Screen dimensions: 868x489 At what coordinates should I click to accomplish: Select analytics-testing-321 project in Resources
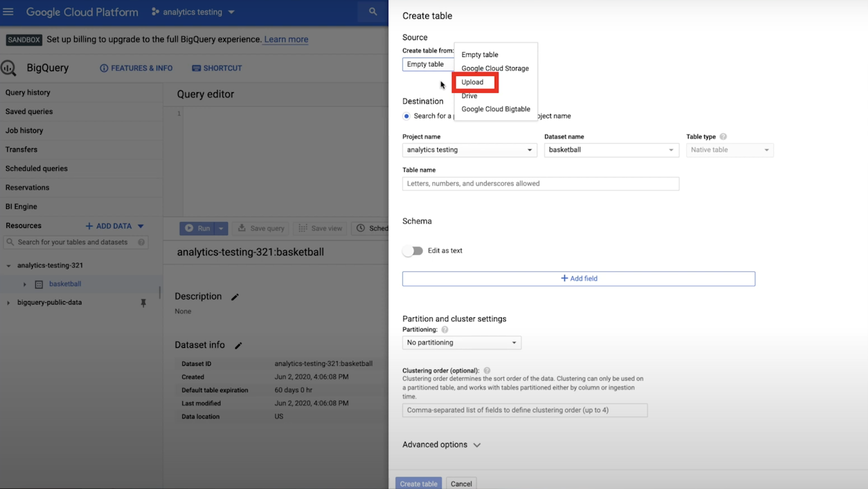pyautogui.click(x=50, y=265)
